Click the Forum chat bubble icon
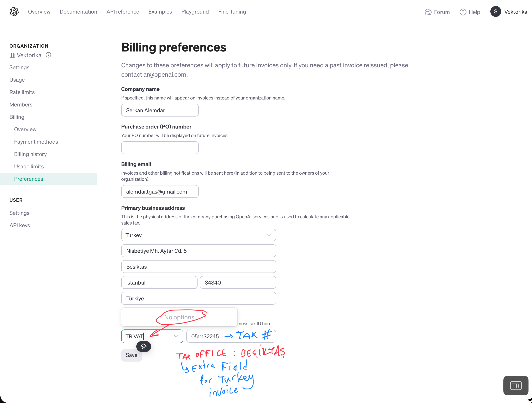Viewport: 532px width, 403px height. pos(428,12)
